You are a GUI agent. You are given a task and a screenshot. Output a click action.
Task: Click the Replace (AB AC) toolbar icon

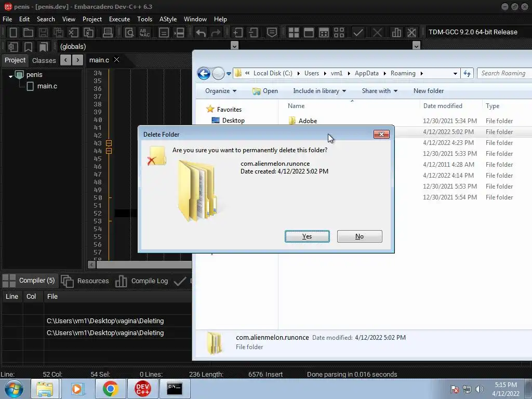coord(144,33)
